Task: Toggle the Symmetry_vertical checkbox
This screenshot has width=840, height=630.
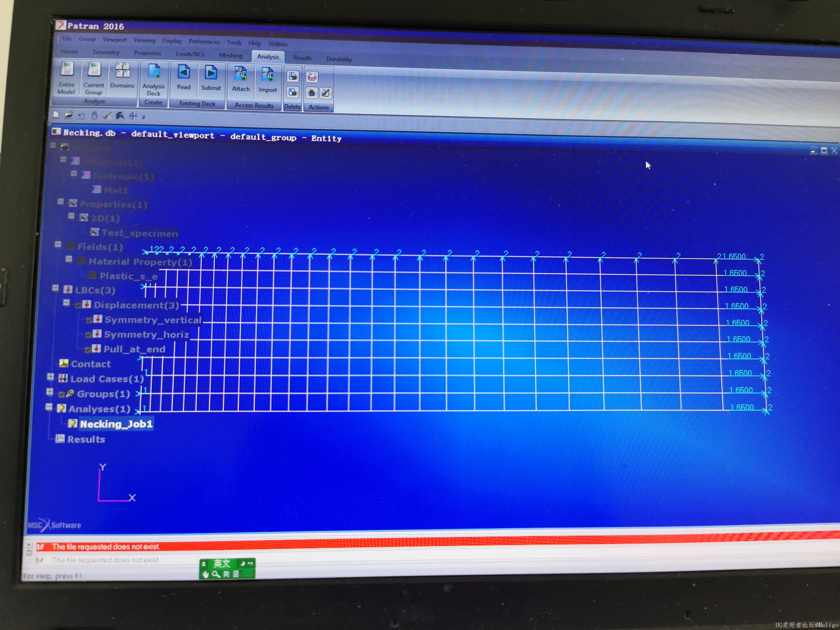Action: (x=89, y=320)
